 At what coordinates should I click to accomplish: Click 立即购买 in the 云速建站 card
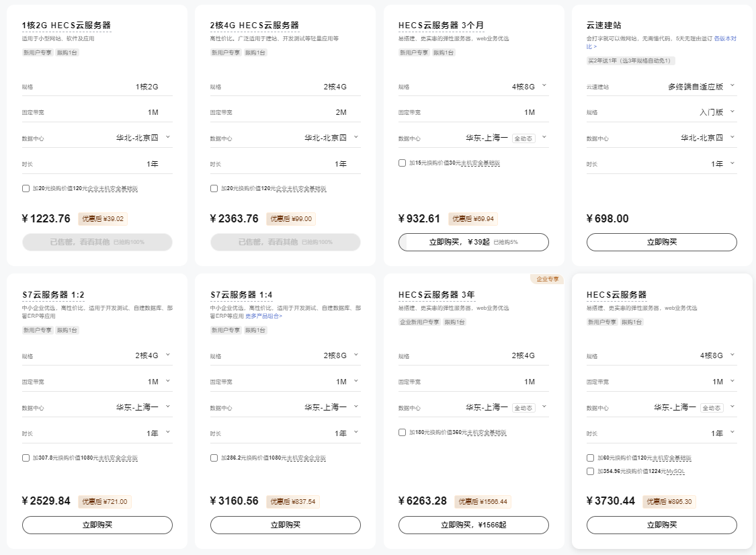[x=661, y=242]
